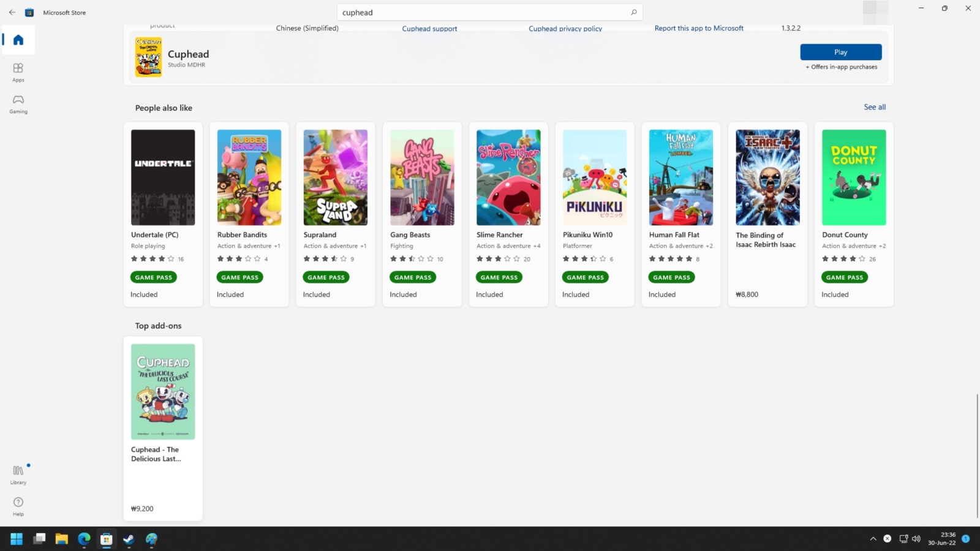Click the Microsoft Store taskbar icon
The image size is (980, 551).
(107, 539)
